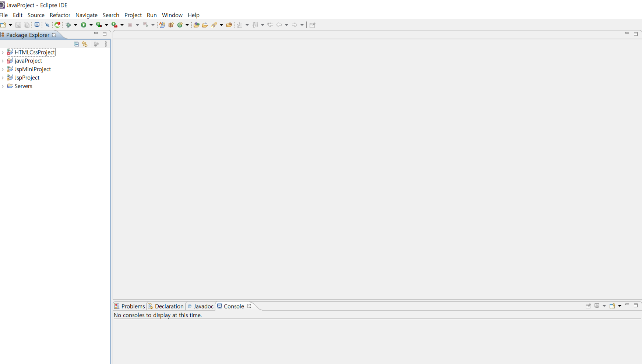Click the Pin Editor icon
642x364 pixels.
pyautogui.click(x=313, y=25)
